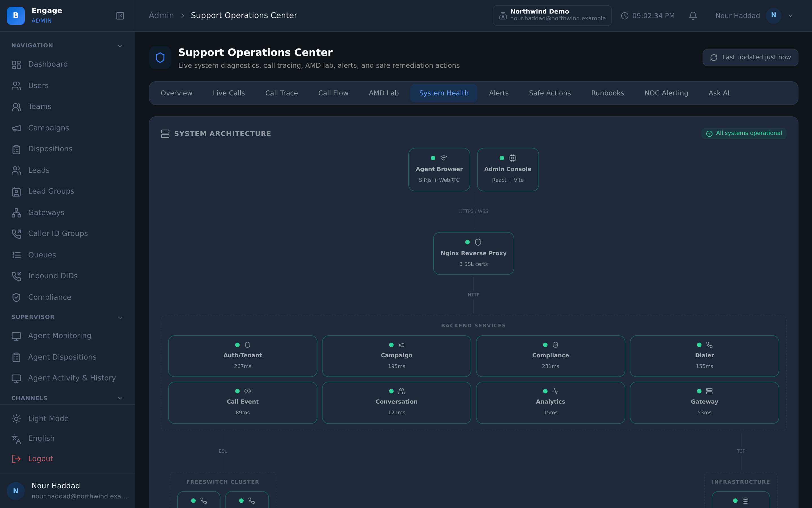Screen dimensions: 812x508
Task: Click the Dashboard grid icon
Action: click(x=16, y=65)
